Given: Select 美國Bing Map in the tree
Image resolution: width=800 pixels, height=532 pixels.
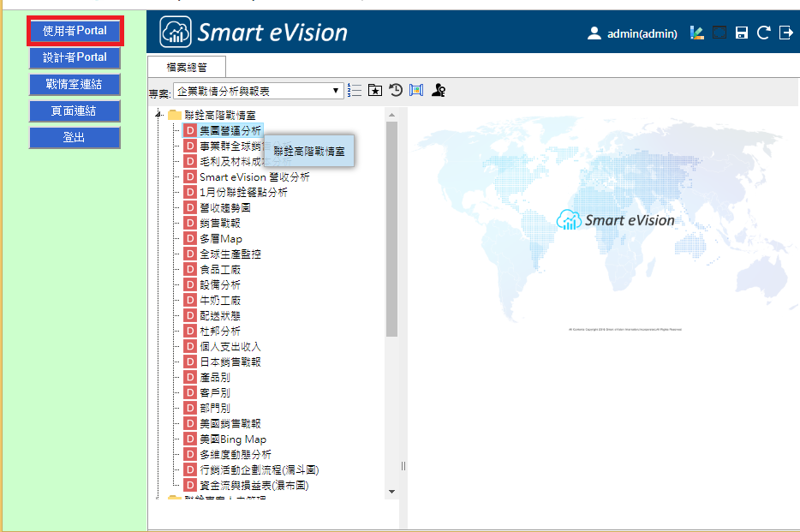Looking at the screenshot, I should click(233, 439).
